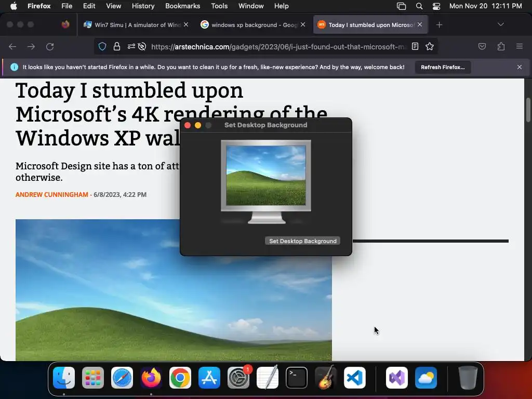532x399 pixels.
Task: Click the date and time in menu bar
Action: point(486,6)
